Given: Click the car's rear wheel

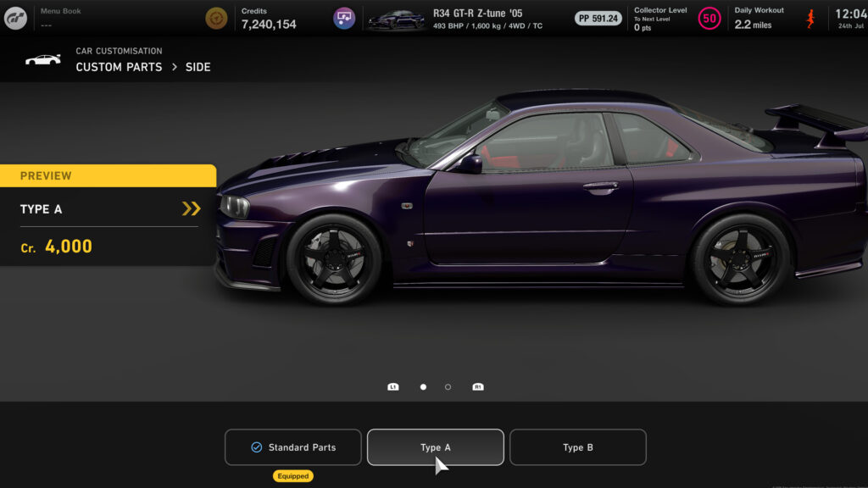Looking at the screenshot, I should coord(741,259).
